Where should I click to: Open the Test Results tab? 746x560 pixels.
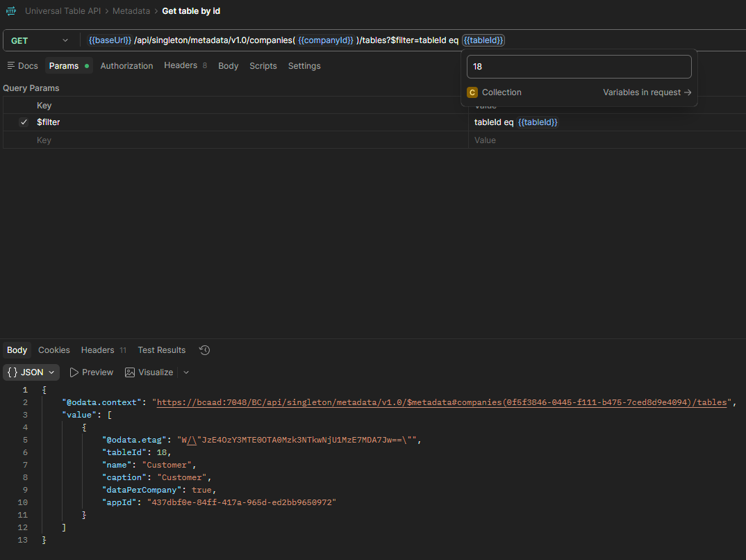(162, 350)
